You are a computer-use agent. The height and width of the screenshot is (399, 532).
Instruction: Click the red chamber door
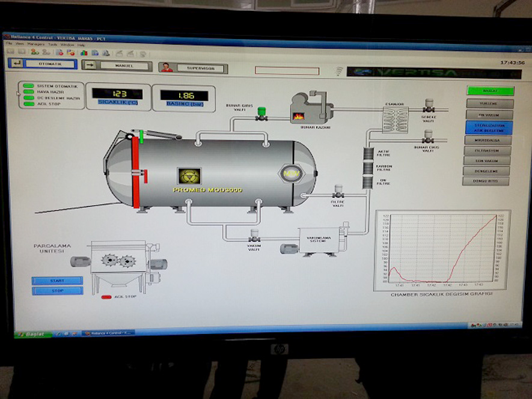tap(136, 172)
